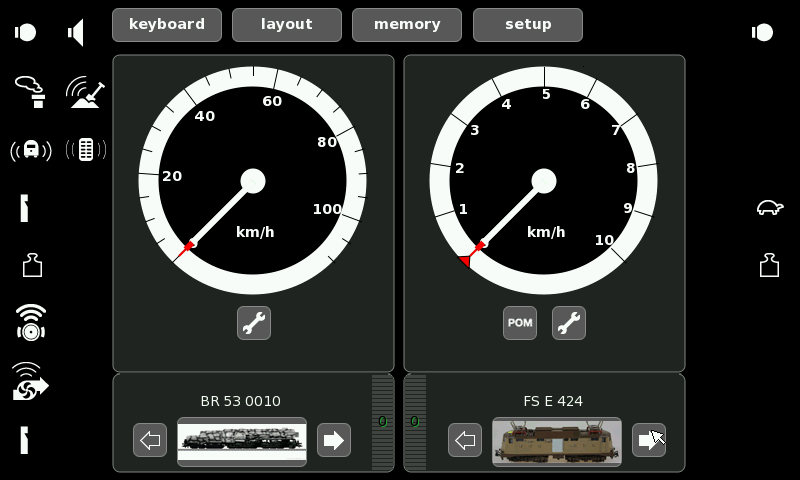Screen dimensions: 800x480
Task: Click the 100 mark on the speedometer
Action: tap(327, 209)
